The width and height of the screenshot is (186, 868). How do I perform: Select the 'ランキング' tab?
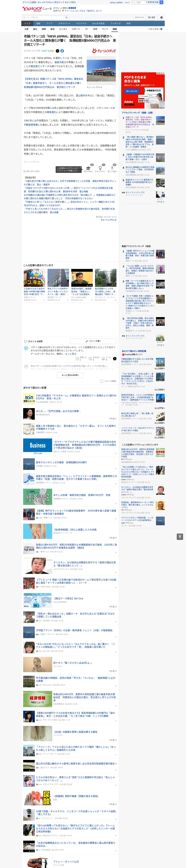[x=115, y=24]
